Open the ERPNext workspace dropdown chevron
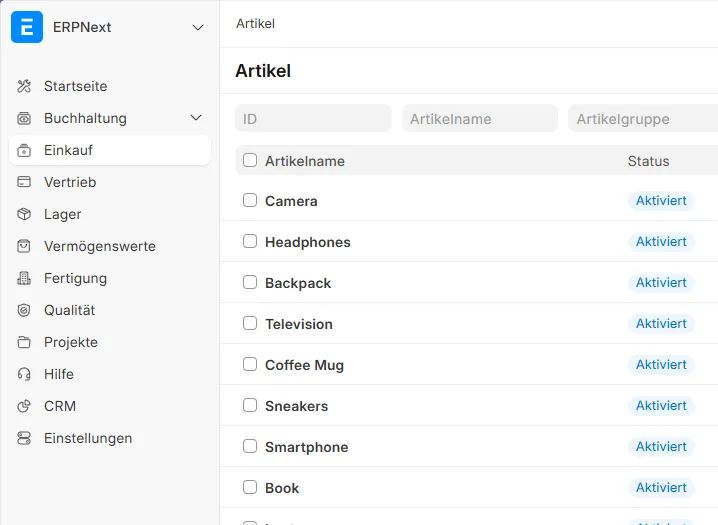 tap(197, 28)
